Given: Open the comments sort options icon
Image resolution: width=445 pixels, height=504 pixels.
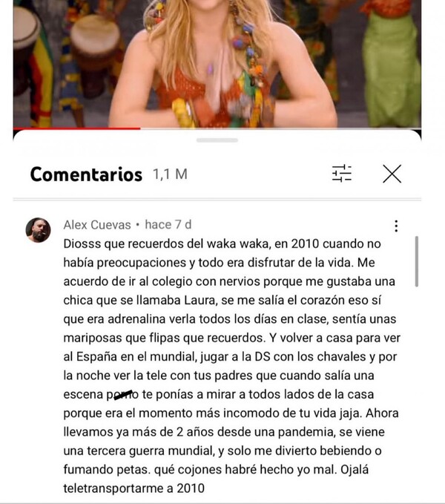Looking at the screenshot, I should tap(342, 174).
